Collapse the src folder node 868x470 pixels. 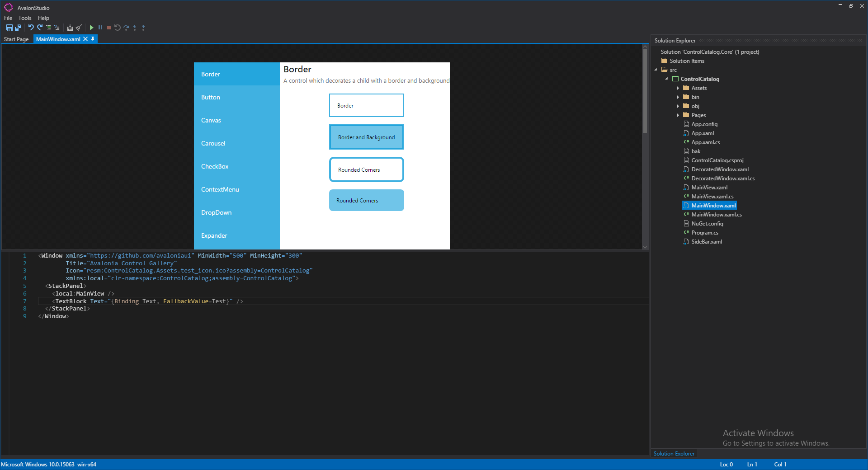click(656, 70)
